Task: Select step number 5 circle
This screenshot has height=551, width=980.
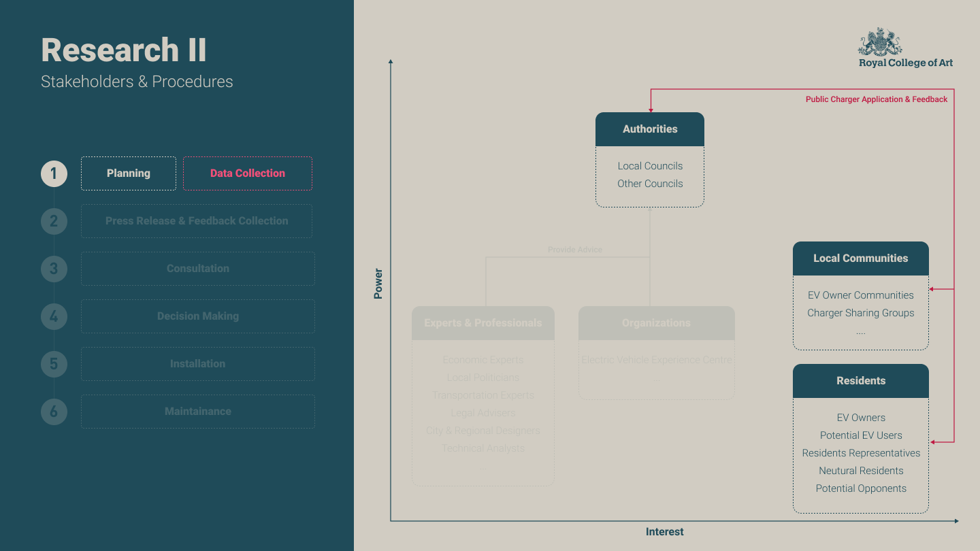Action: coord(54,364)
